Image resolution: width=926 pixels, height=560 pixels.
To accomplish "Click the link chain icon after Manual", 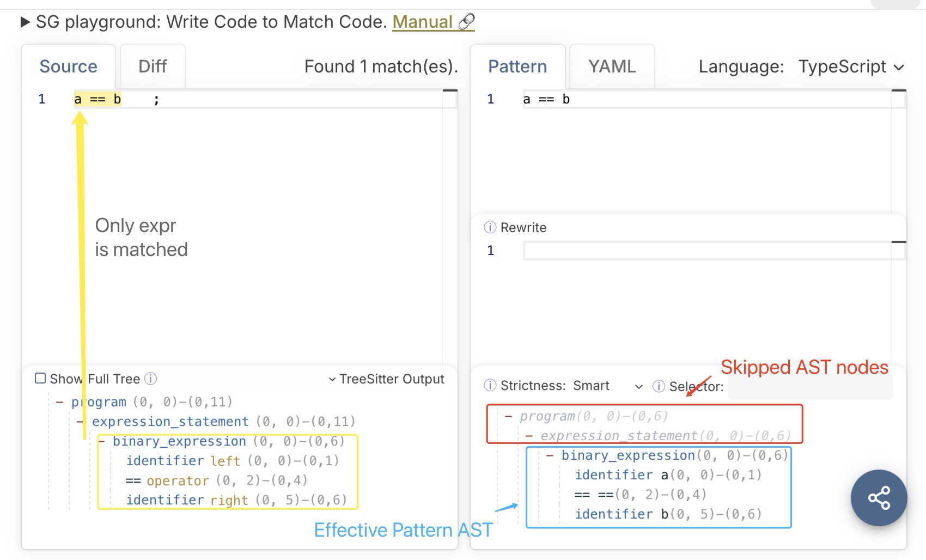I will pyautogui.click(x=466, y=22).
